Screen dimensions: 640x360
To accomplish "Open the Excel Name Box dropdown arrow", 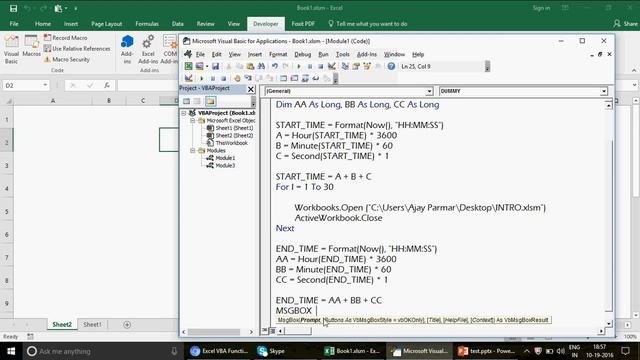I will (45, 85).
